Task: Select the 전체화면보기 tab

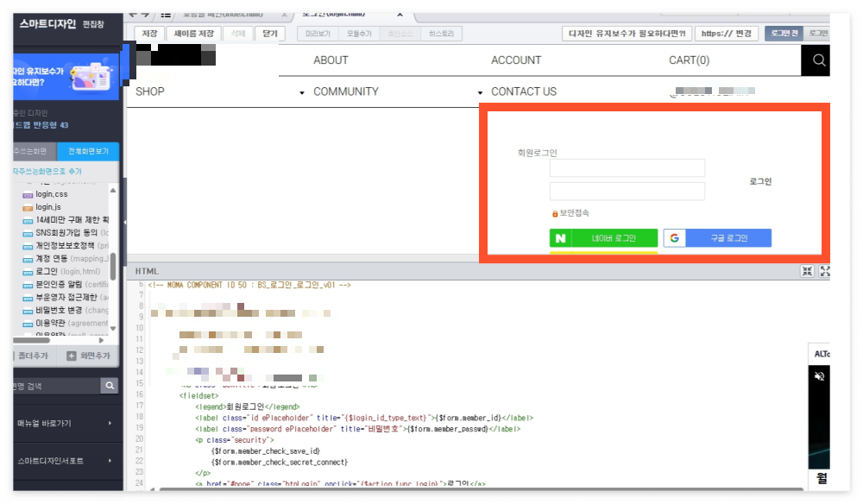Action: click(x=88, y=151)
